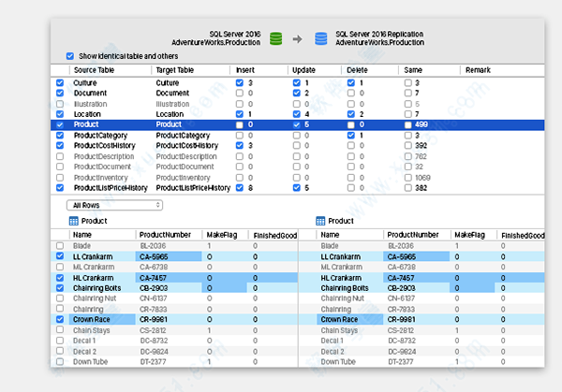Screen dimensions: 562x392
Task: Click the left pane ProductNumber column header
Action: [164, 234]
